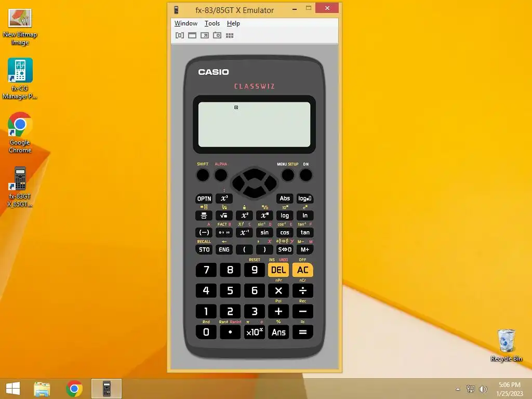Screen dimensions: 532x399
Task: Tap the cos key
Action: 285,232
